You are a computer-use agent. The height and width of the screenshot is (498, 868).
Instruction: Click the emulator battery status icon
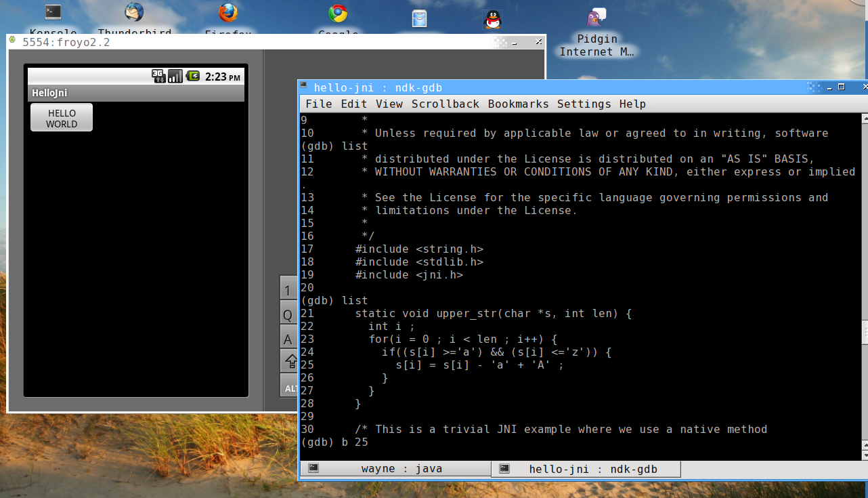click(x=193, y=76)
